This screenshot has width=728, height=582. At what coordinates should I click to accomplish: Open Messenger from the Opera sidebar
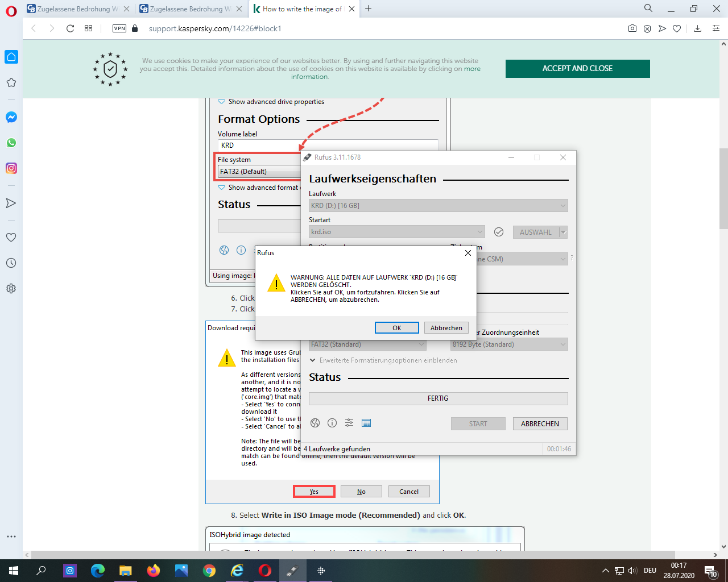(11, 117)
